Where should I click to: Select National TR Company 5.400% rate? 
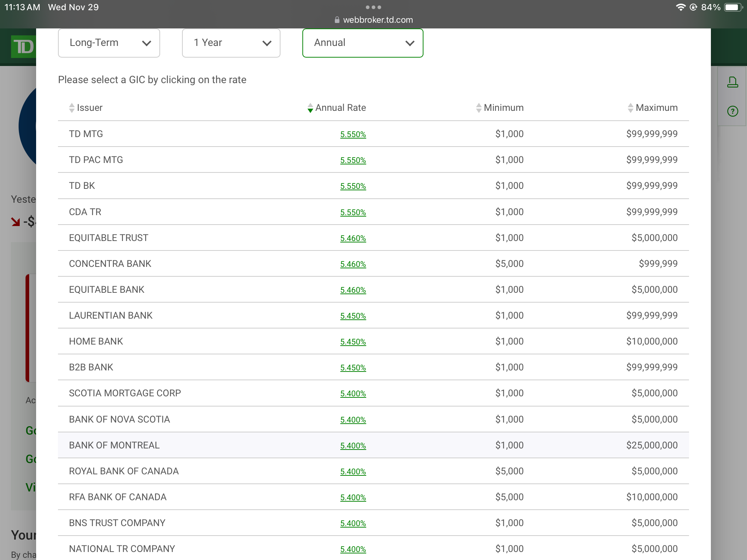pyautogui.click(x=353, y=549)
